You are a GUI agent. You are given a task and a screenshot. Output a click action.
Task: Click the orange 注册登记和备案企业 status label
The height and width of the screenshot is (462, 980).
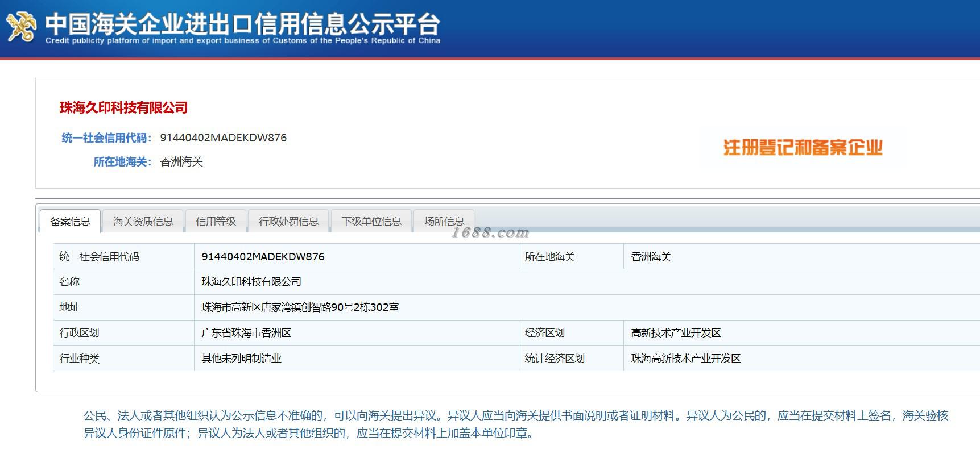(803, 148)
